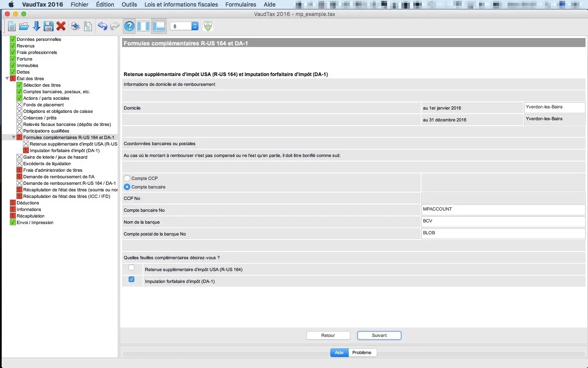Open the Outils menu
The width and height of the screenshot is (588, 368).
129,4
